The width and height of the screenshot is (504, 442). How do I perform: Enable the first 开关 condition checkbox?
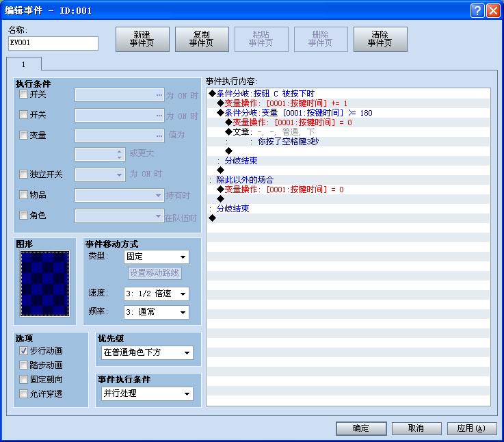[23, 94]
